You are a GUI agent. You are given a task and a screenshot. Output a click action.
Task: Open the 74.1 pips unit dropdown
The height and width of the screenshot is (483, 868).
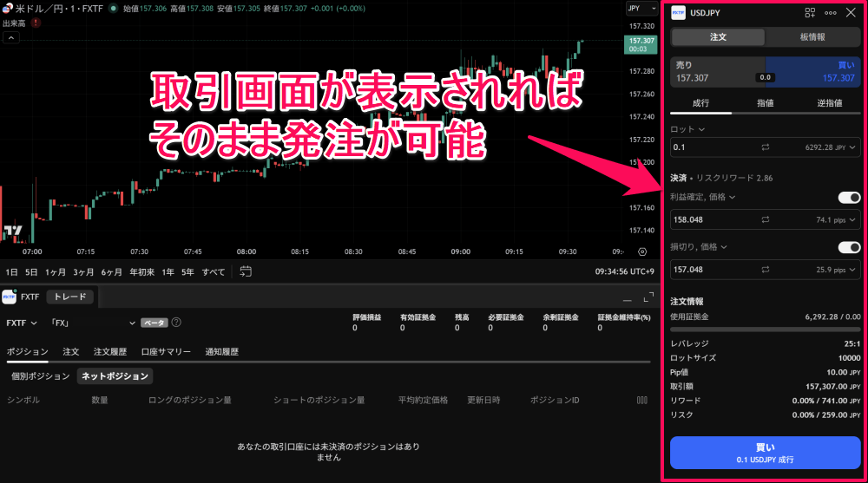835,219
